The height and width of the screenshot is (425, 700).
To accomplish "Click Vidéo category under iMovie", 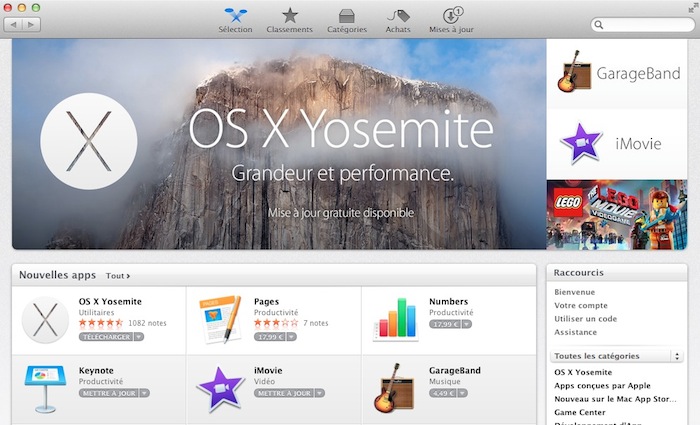I will tap(264, 381).
